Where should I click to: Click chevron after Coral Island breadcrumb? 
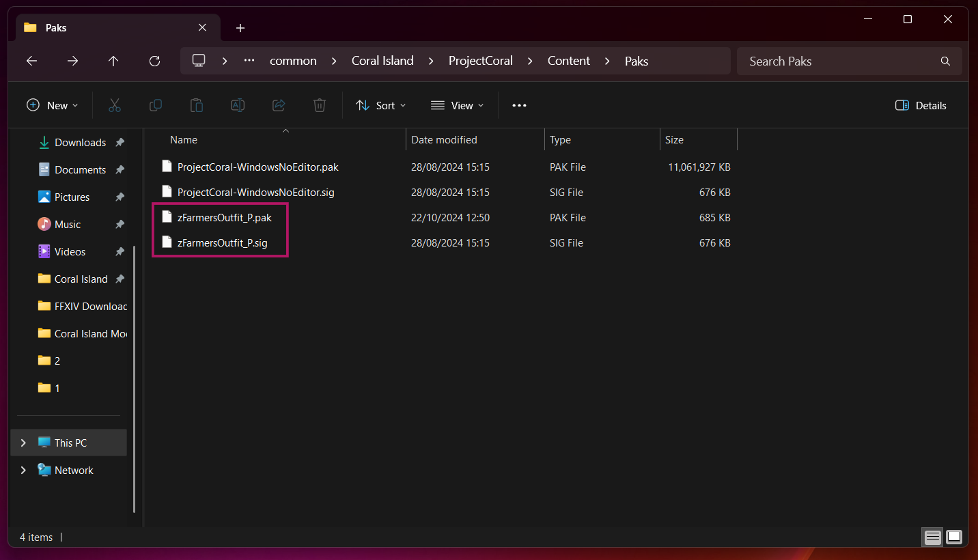430,61
